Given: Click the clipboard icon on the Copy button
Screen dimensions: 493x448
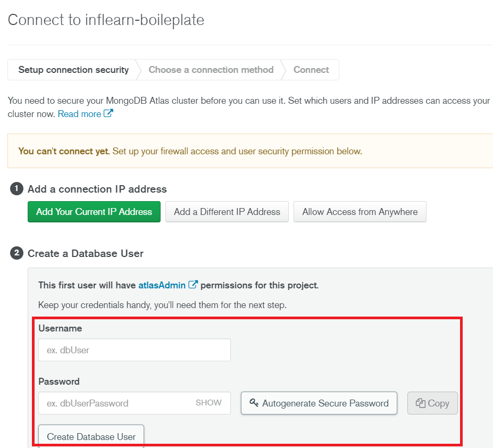Looking at the screenshot, I should tap(420, 403).
